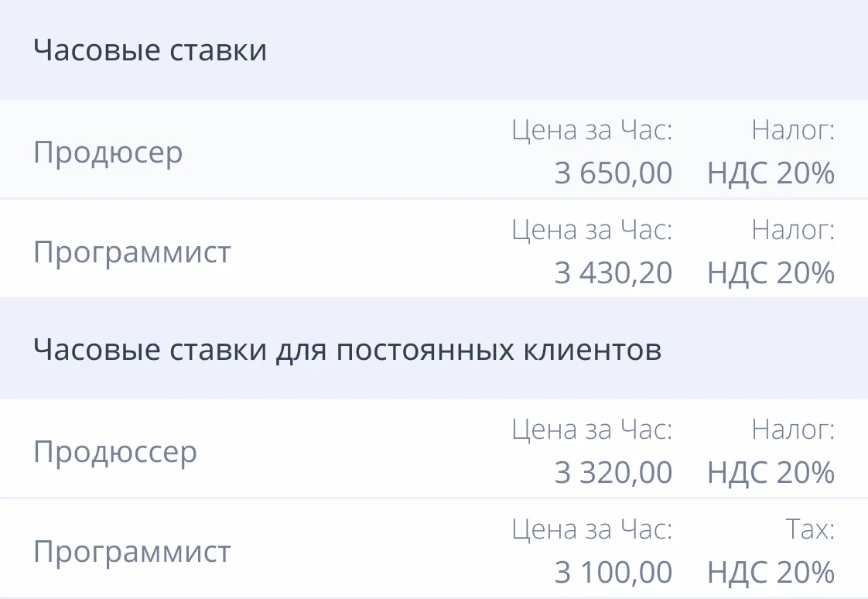Click the "Tax:" label in the last row

(x=810, y=530)
